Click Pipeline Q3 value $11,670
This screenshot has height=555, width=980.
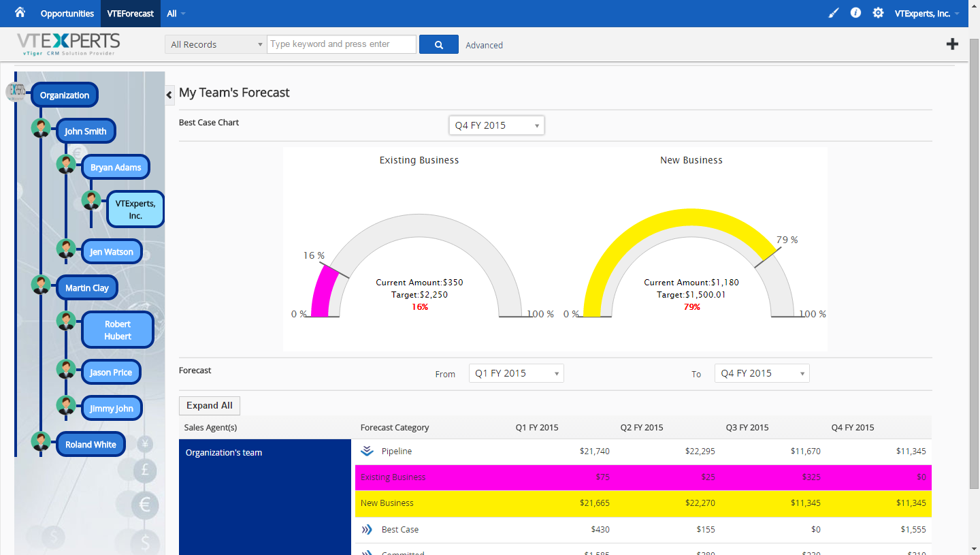(x=806, y=451)
